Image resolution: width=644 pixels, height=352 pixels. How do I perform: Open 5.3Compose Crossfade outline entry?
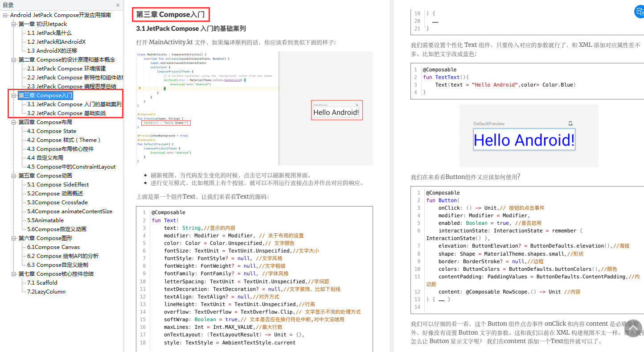coord(57,203)
